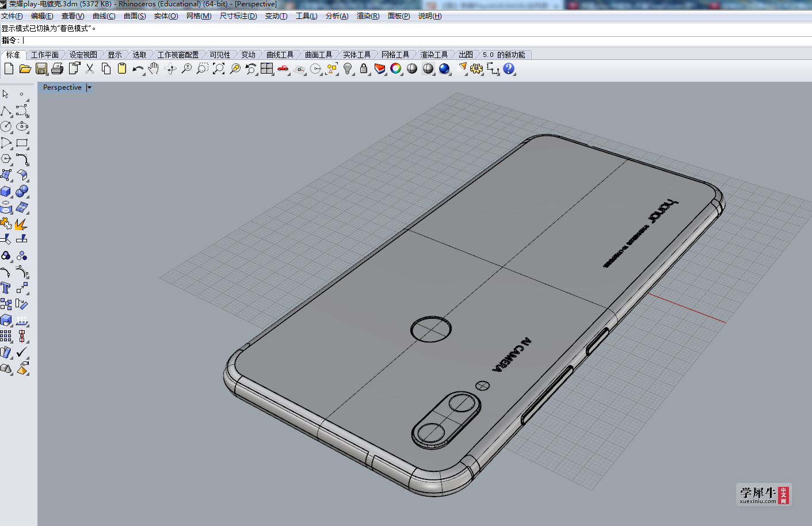Click the Print icon

coord(57,68)
